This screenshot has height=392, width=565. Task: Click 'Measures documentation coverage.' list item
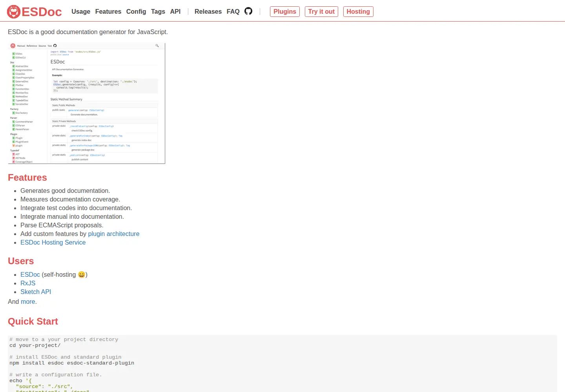[70, 199]
